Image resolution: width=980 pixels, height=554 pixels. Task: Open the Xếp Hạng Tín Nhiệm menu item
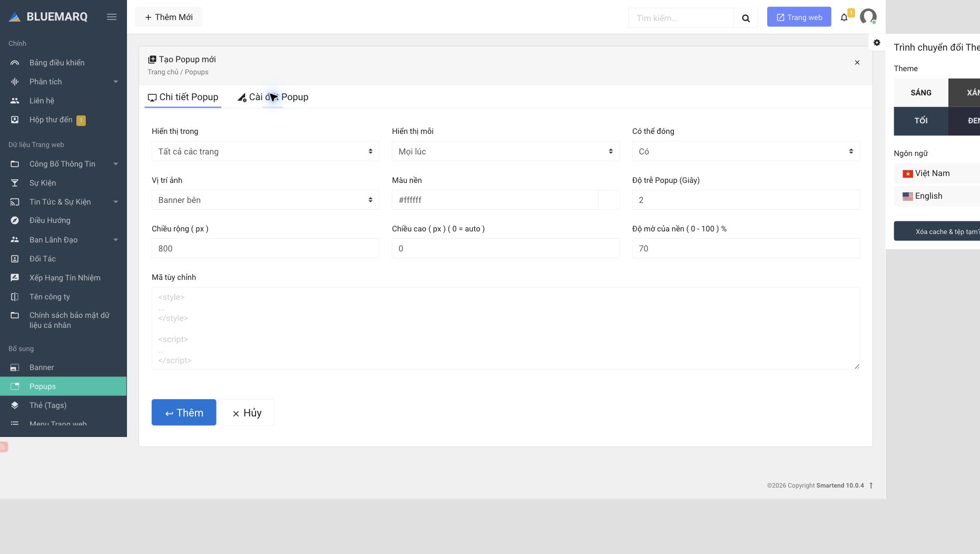65,278
